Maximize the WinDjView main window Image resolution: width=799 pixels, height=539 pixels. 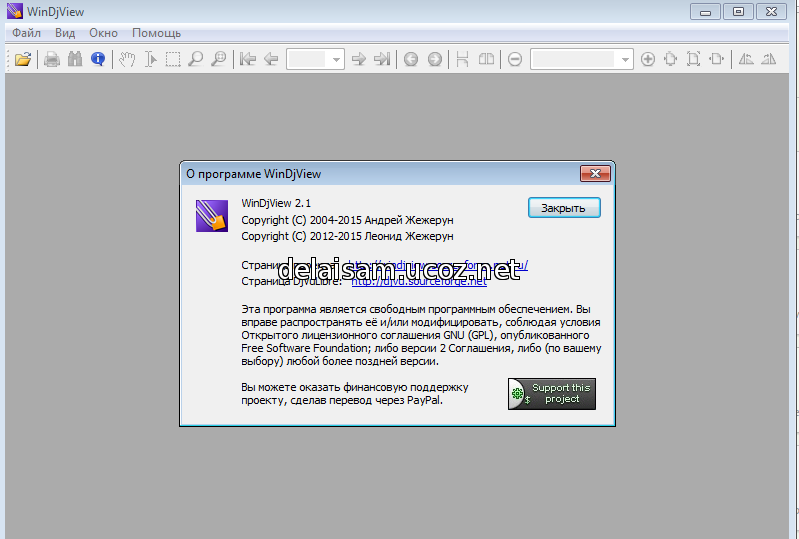tap(738, 12)
